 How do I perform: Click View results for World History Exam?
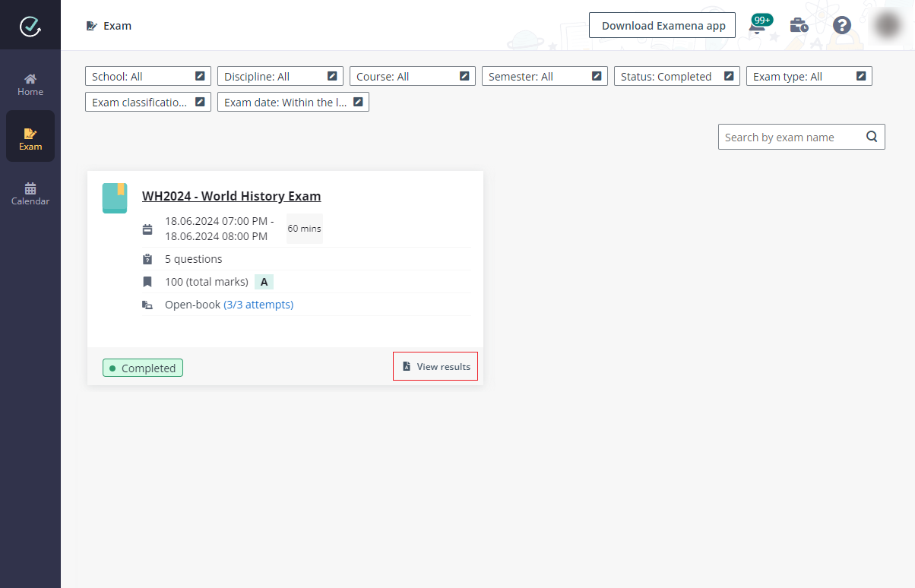coord(435,366)
